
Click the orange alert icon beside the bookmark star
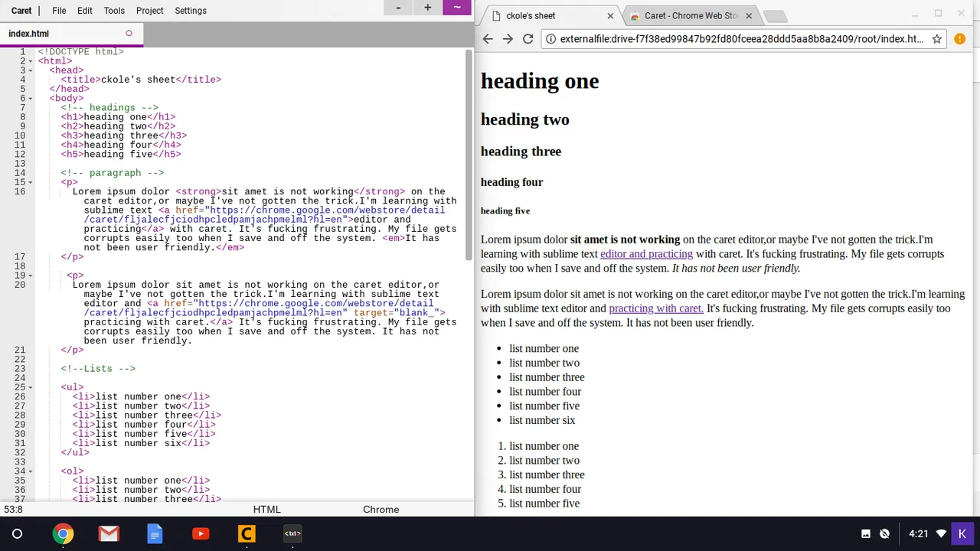959,39
